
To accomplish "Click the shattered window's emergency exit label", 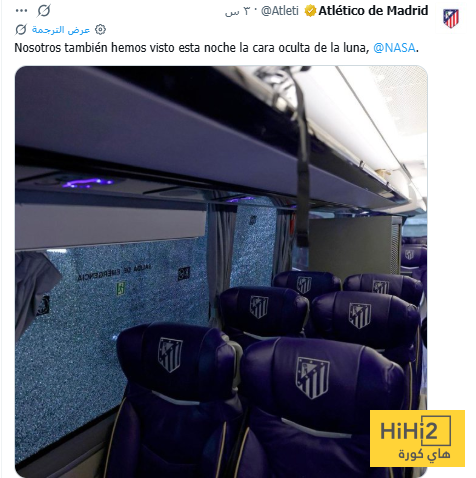I will coord(114,271).
